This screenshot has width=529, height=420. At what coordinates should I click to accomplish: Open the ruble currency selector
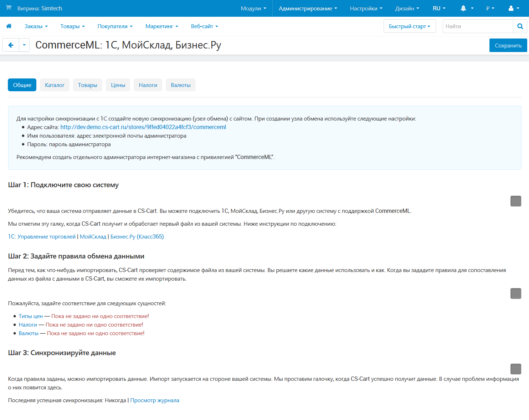[x=490, y=8]
